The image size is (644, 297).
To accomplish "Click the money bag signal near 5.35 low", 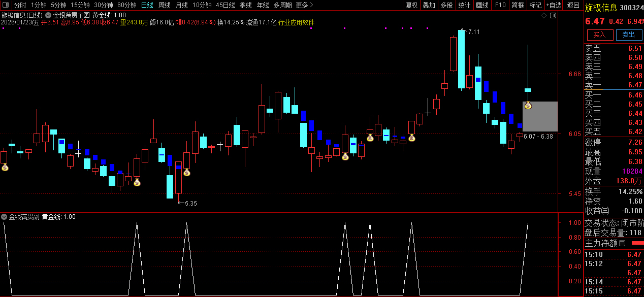I will pos(187,172).
